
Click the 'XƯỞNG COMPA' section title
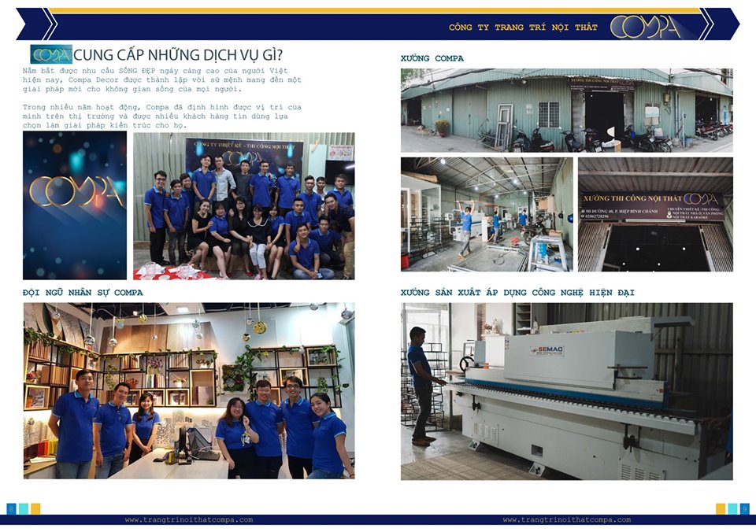click(x=432, y=58)
